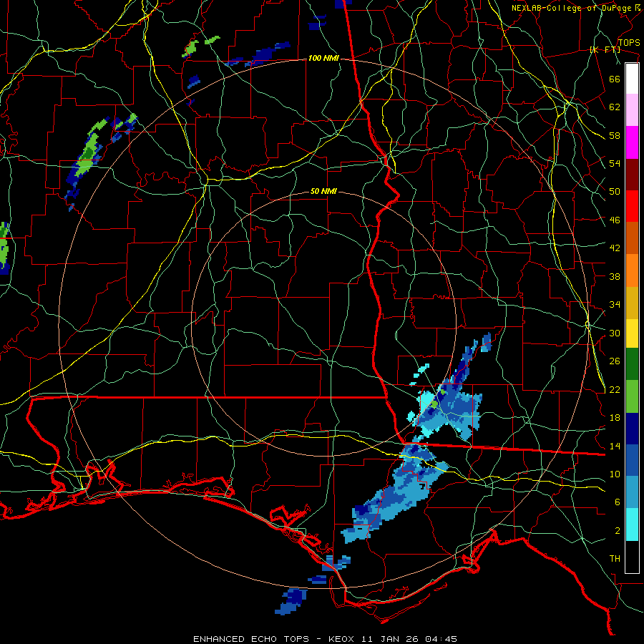Click the legend value '22'
The width and height of the screenshot is (644, 644).
(615, 390)
